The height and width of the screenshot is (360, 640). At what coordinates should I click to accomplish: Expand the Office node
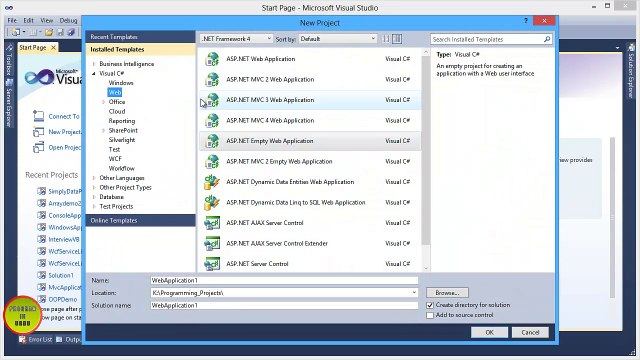coord(103,102)
